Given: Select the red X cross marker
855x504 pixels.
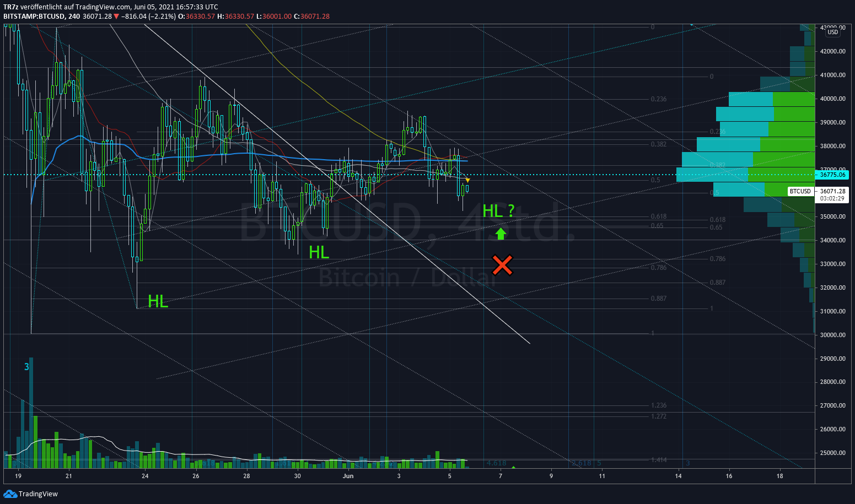Looking at the screenshot, I should tap(502, 265).
